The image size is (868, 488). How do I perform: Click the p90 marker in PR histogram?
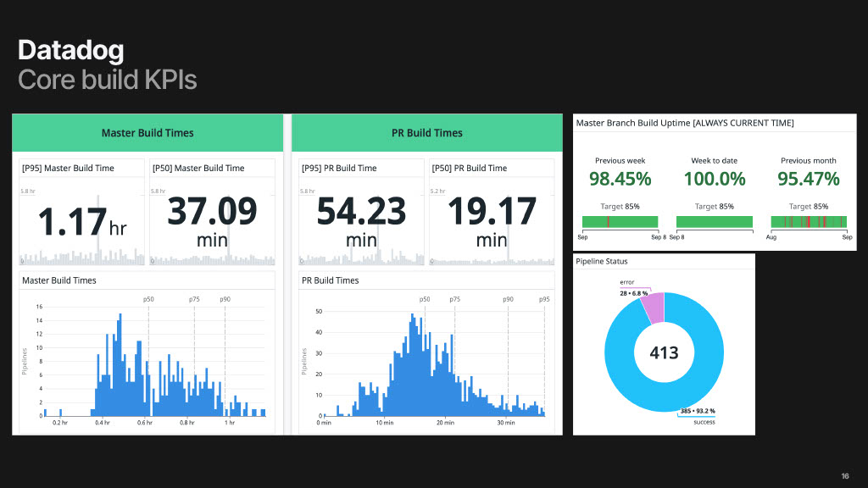509,299
